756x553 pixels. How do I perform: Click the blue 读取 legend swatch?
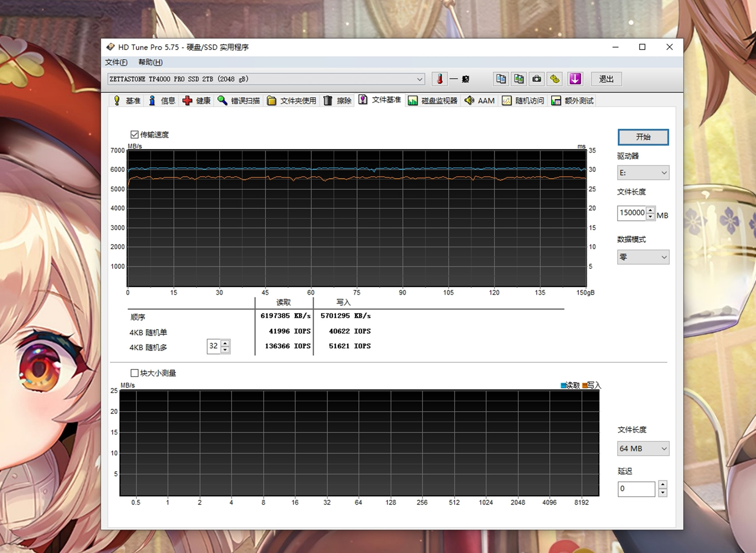click(563, 385)
